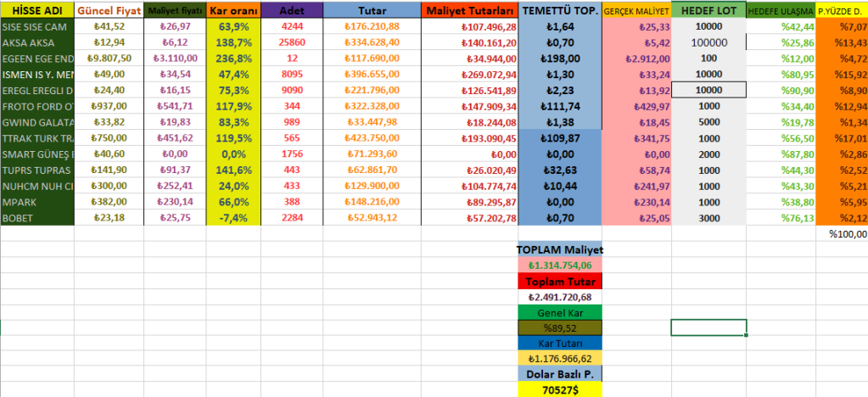
Task: Click the Dolar Bazlı P. label cell
Action: [560, 374]
